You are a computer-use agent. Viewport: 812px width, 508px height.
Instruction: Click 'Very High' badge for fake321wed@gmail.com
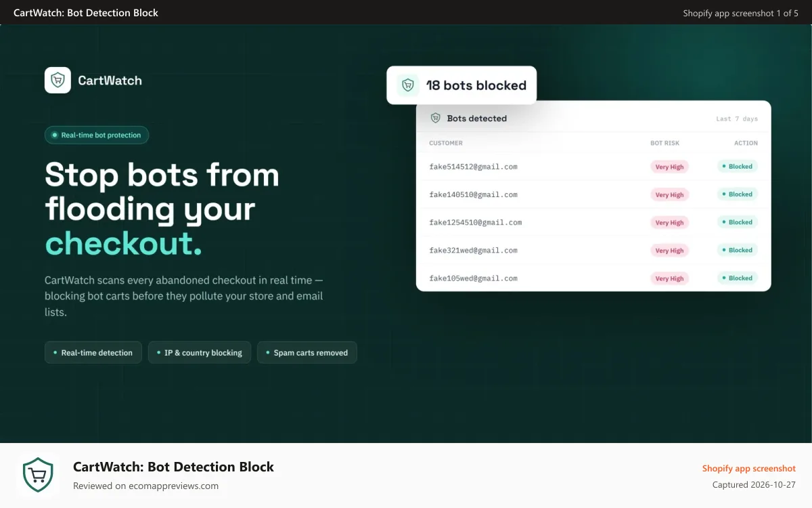click(669, 250)
